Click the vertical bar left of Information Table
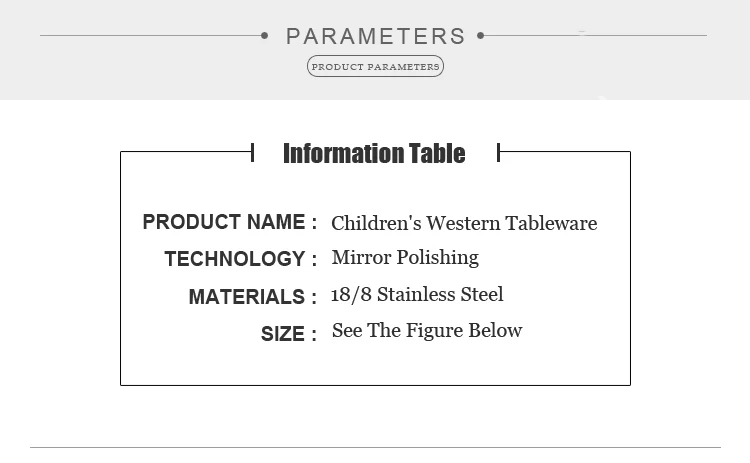Image resolution: width=750 pixels, height=463 pixels. 253,152
